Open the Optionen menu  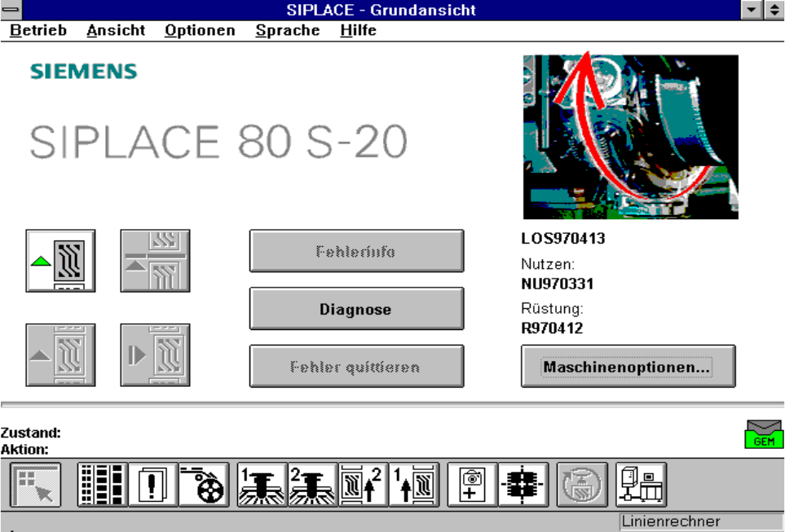[200, 30]
